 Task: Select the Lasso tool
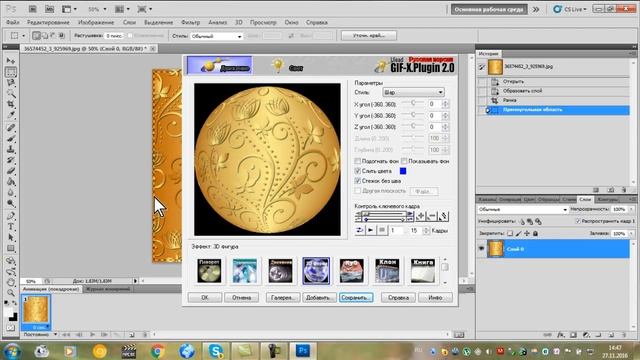tap(11, 82)
